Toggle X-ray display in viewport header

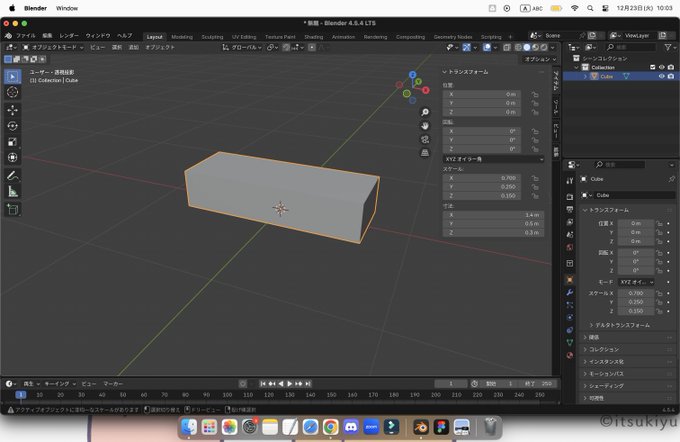[x=507, y=47]
